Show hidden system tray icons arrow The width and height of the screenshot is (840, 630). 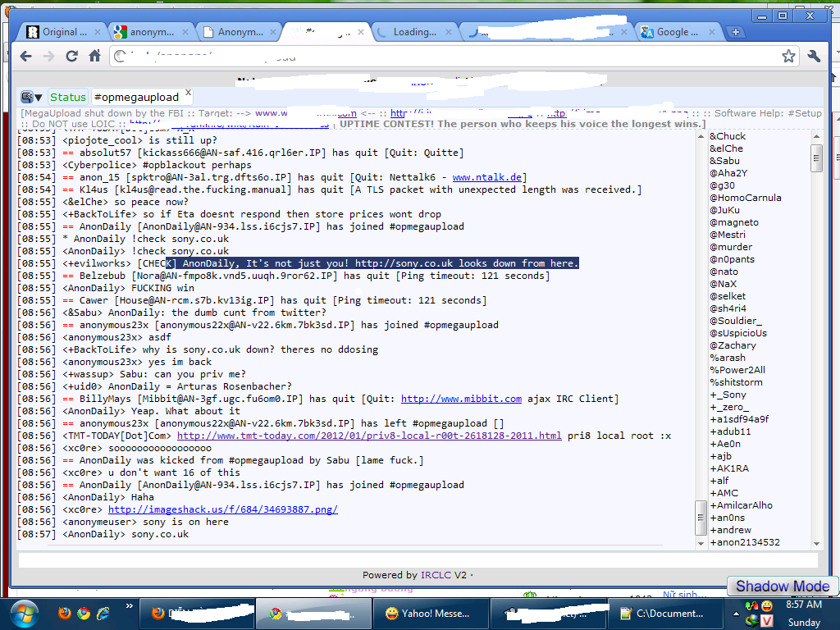pyautogui.click(x=736, y=614)
